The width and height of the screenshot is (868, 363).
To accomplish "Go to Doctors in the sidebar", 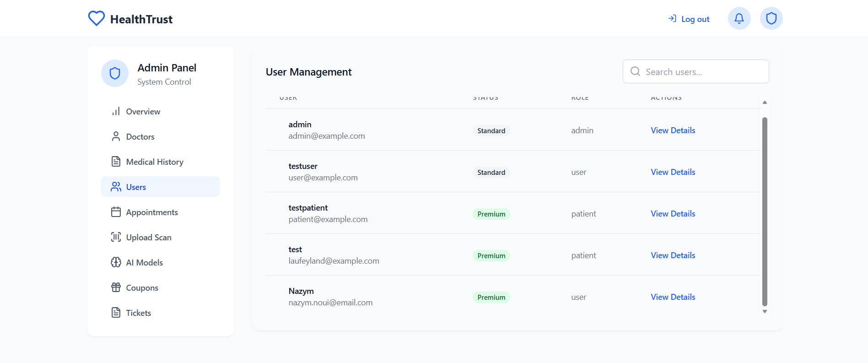I will pos(161,136).
